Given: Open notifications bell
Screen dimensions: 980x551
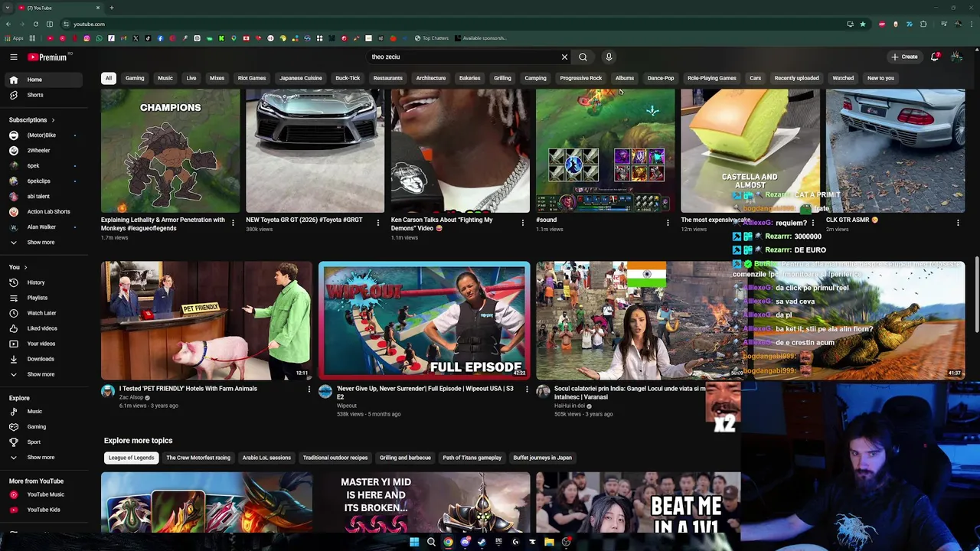Looking at the screenshot, I should click(x=935, y=57).
